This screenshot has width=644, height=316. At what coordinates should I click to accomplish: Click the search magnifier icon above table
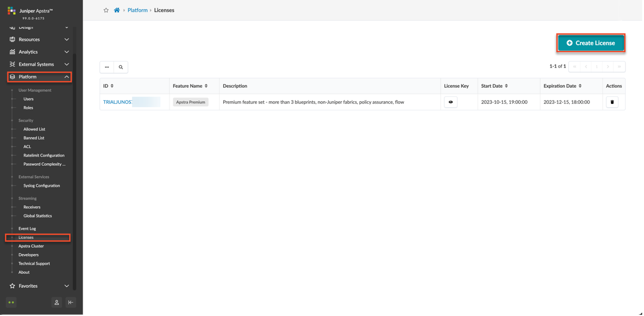121,67
